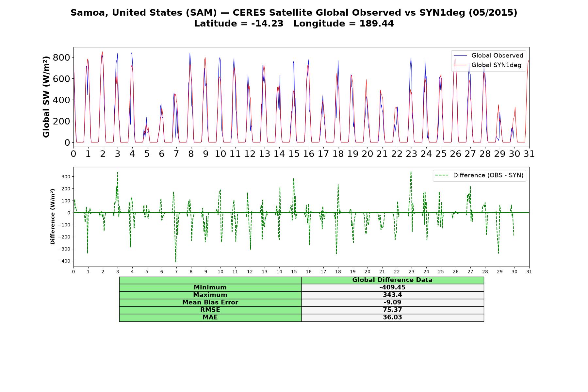Select the Minimum row label in table
Viewport: 588px width, 392px height.
click(210, 287)
